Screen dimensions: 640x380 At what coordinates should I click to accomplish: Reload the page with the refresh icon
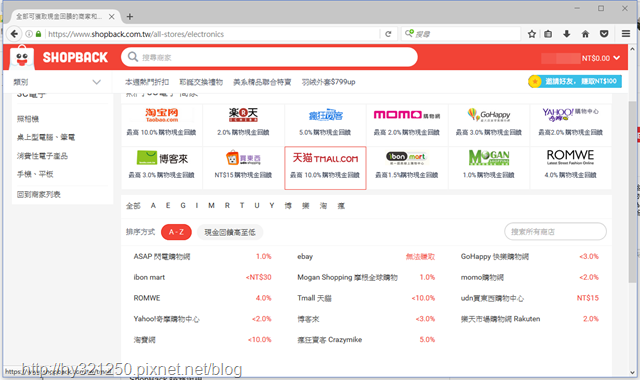pos(388,34)
